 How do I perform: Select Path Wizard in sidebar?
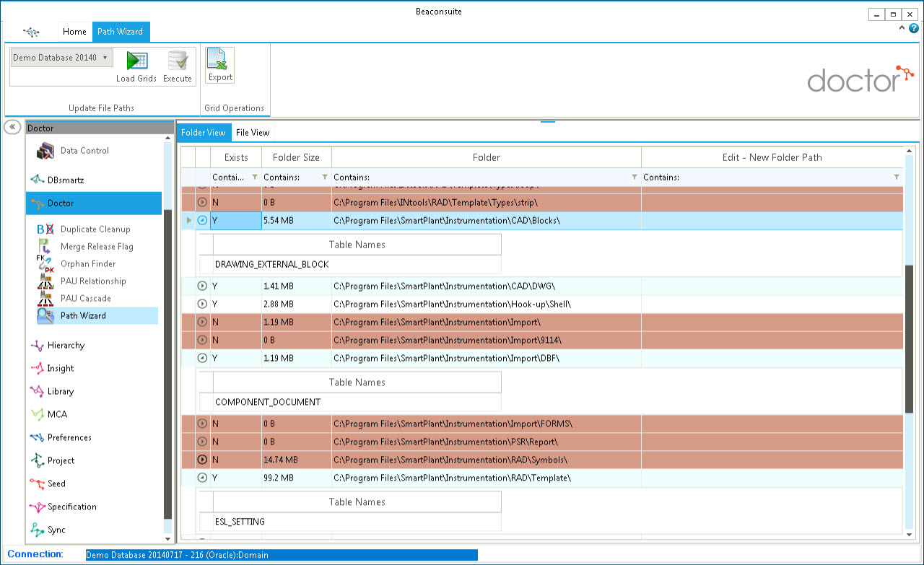97,315
